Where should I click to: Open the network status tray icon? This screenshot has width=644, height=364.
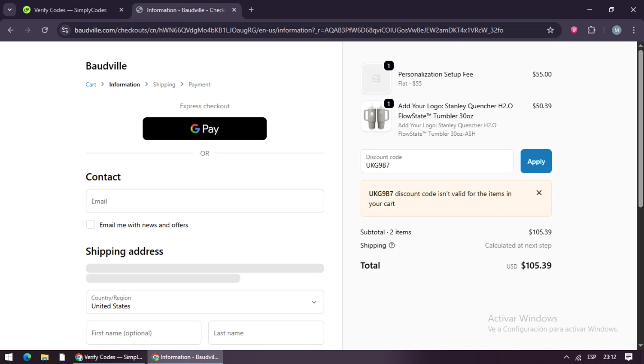[579, 357]
